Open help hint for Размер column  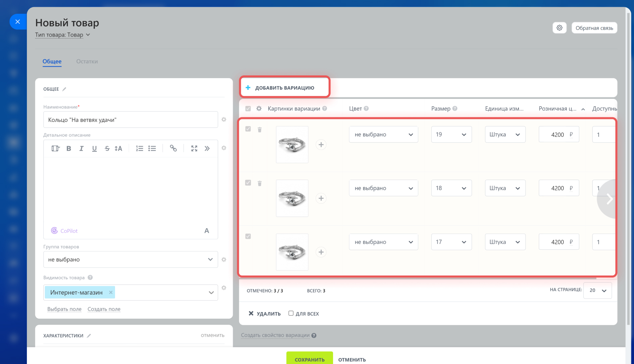(455, 109)
